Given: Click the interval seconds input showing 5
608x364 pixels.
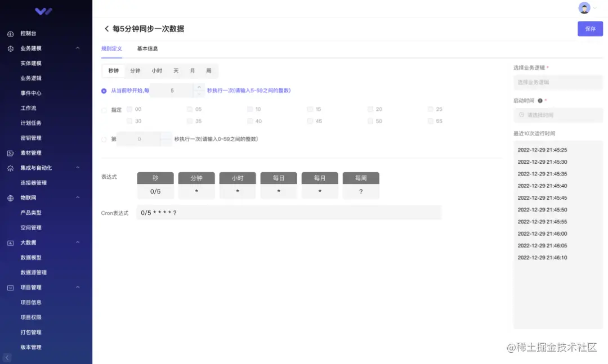Looking at the screenshot, I should [172, 91].
